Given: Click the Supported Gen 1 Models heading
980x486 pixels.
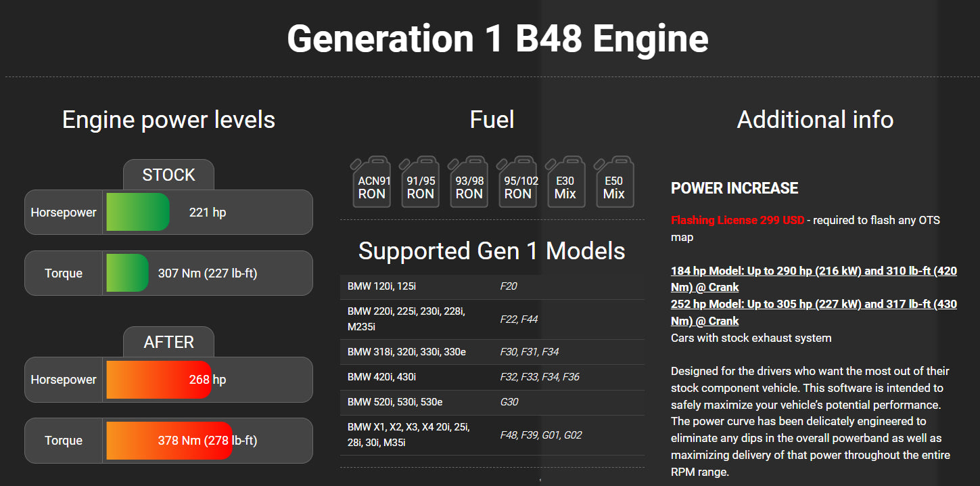Looking at the screenshot, I should (492, 251).
